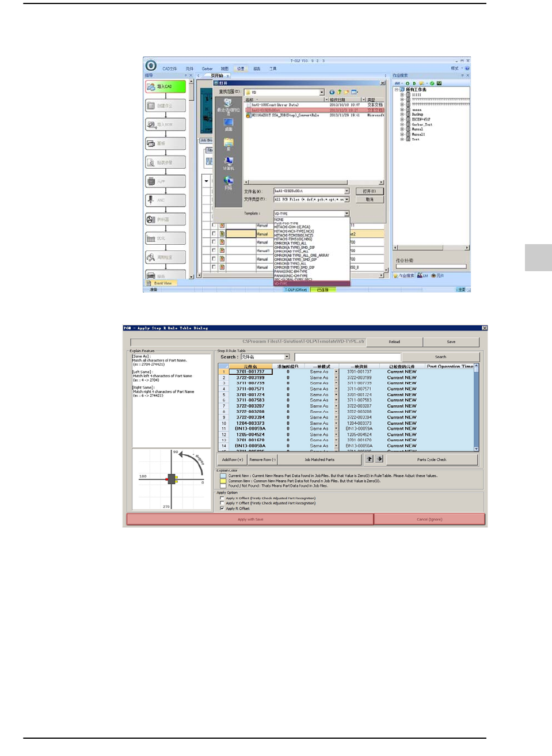Expand the Backup node in job tree
This screenshot has height=756, width=552.
[x=402, y=114]
